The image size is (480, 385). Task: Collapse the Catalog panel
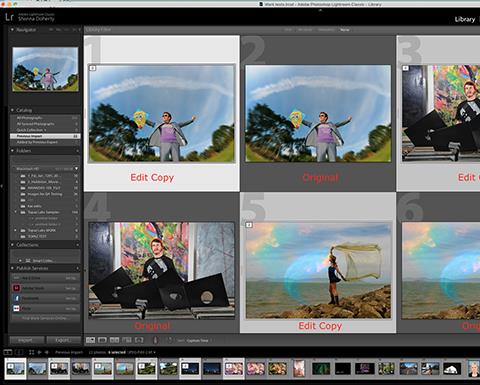[x=12, y=110]
